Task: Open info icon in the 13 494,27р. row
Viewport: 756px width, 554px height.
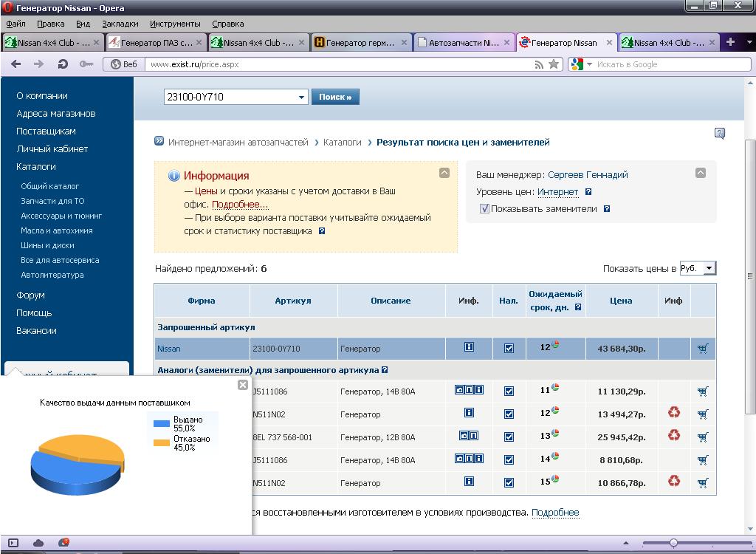Action: (x=469, y=412)
